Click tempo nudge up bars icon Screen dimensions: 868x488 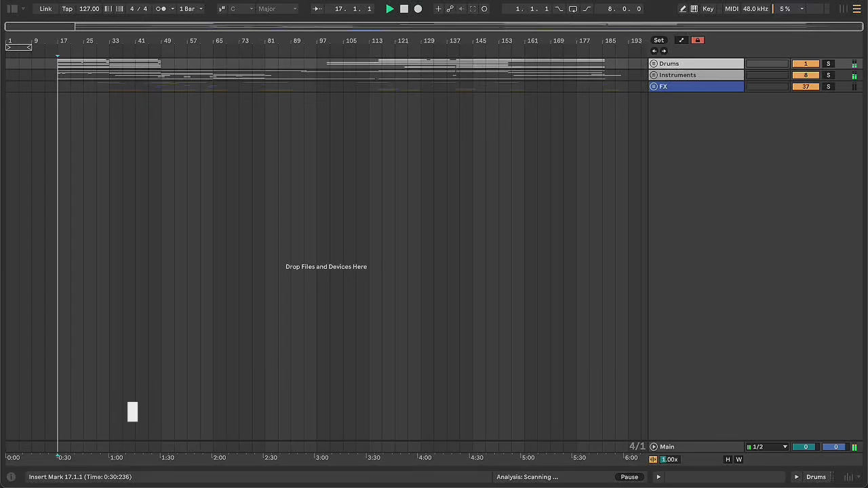(119, 9)
